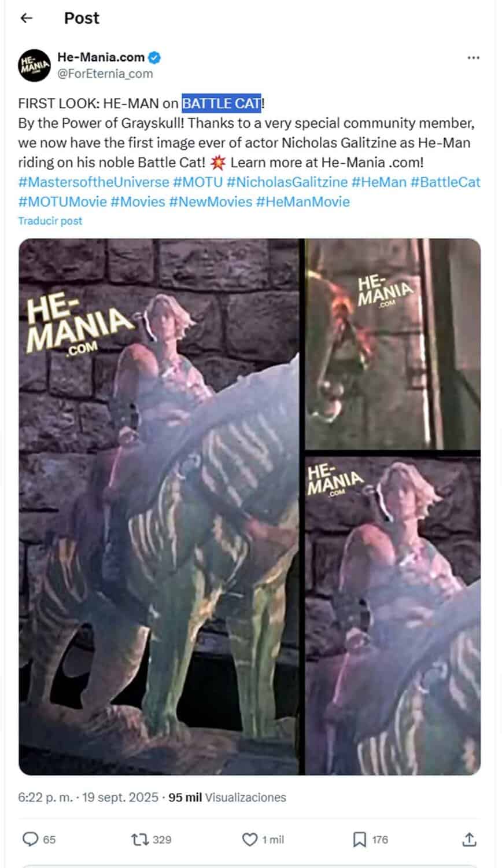Open the top-right Battle Cat image
This screenshot has height=868, width=502.
click(x=393, y=344)
